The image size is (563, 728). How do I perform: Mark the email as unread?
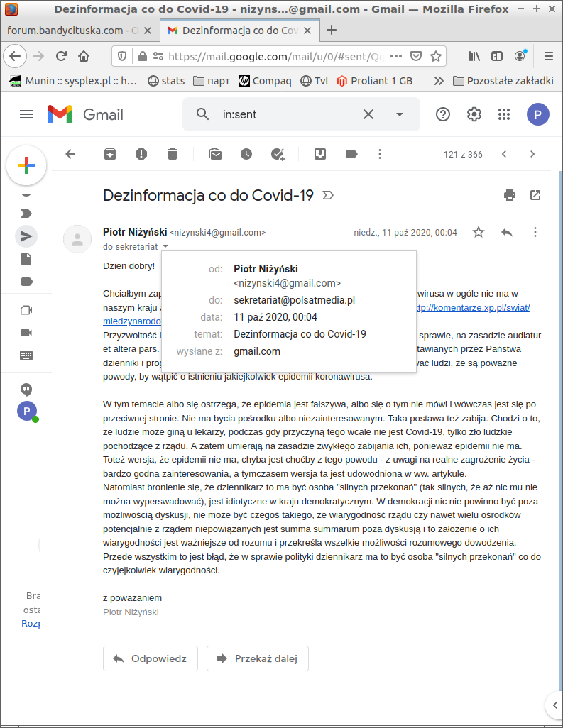coord(215,154)
